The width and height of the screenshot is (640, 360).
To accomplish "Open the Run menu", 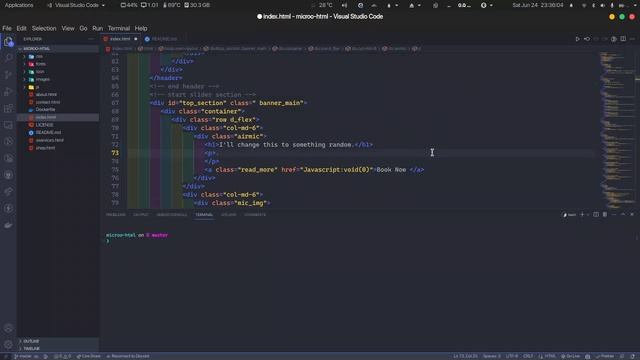I will (x=97, y=28).
